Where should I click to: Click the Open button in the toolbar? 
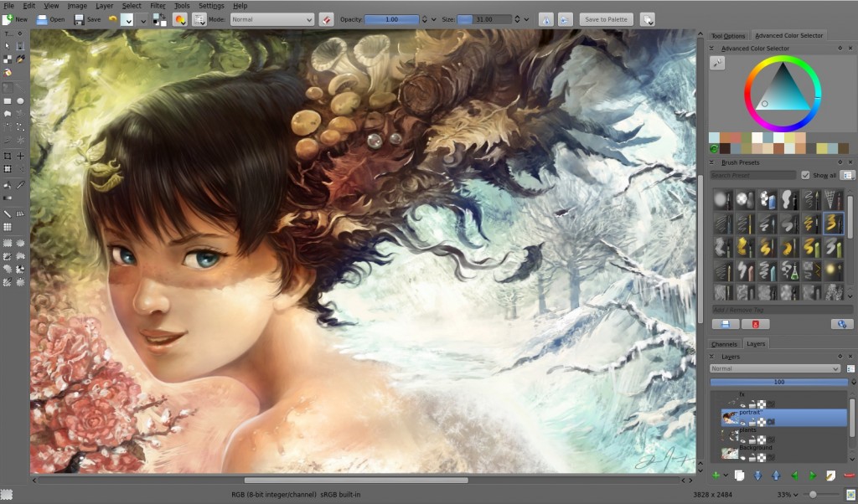pos(50,19)
